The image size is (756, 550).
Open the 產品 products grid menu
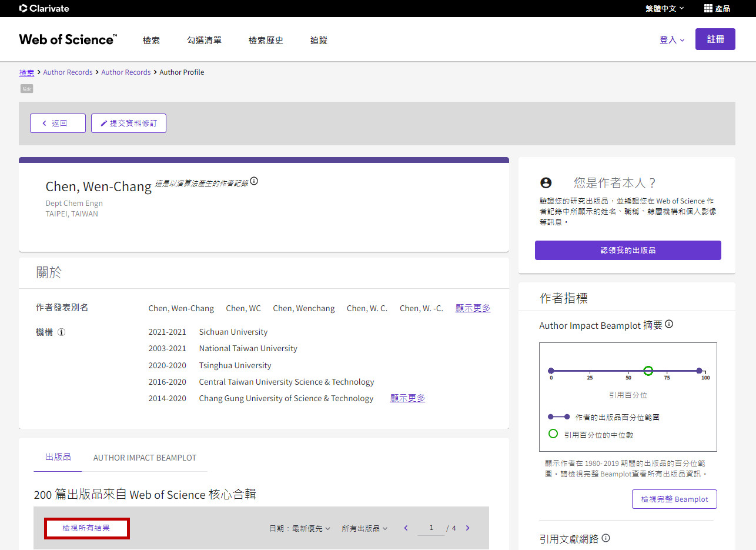tap(717, 8)
